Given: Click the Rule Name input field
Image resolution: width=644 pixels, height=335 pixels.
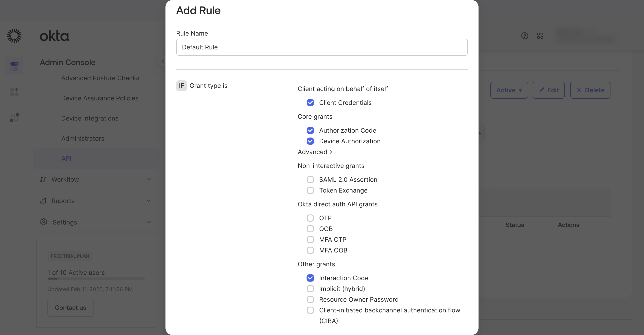Looking at the screenshot, I should (x=322, y=47).
